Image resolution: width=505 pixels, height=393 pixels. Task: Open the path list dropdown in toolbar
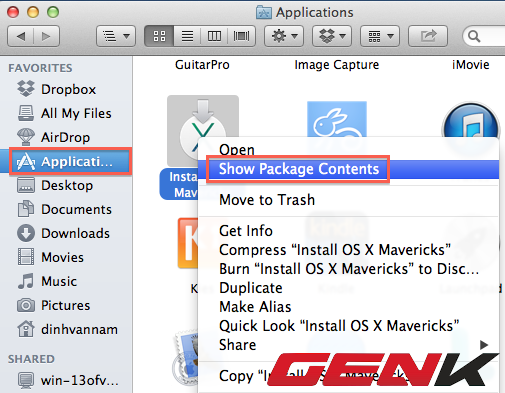tap(116, 36)
